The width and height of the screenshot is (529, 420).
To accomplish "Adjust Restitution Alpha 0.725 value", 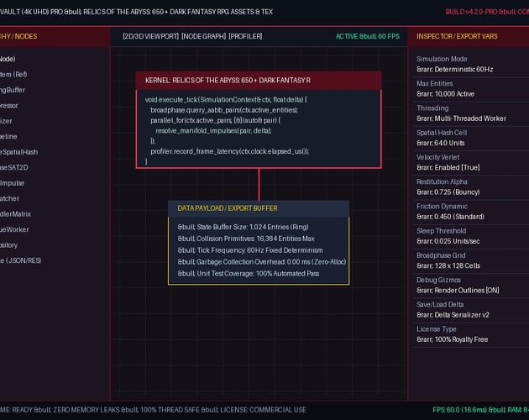I will [448, 192].
